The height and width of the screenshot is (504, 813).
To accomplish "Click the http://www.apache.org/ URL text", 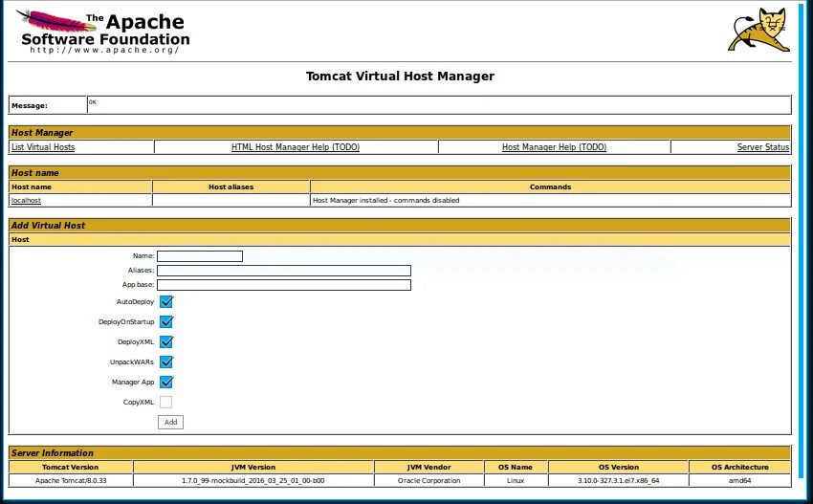I will [x=104, y=50].
